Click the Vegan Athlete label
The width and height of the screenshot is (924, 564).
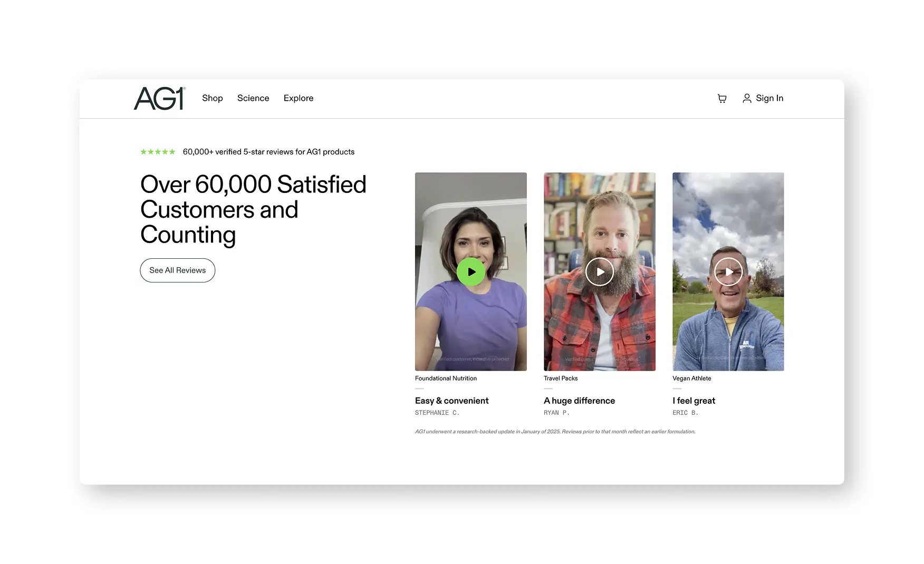(x=692, y=378)
